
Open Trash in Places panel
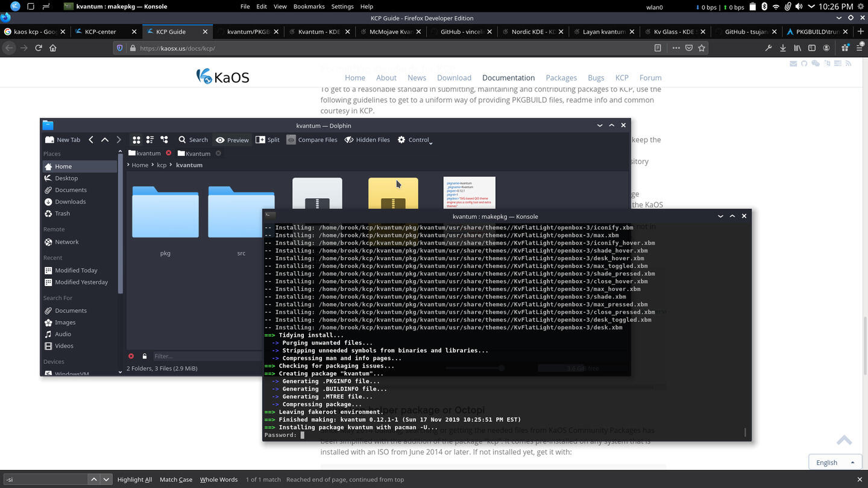(80, 213)
